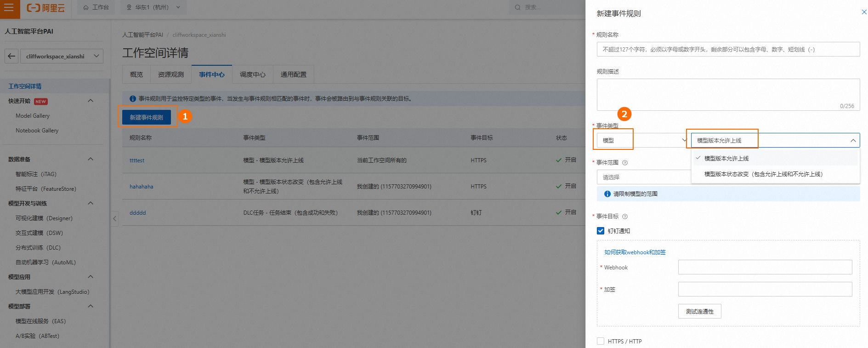Open 分布式训练（DLC） in the sidebar
Screen dimensions: 868x348
38,248
